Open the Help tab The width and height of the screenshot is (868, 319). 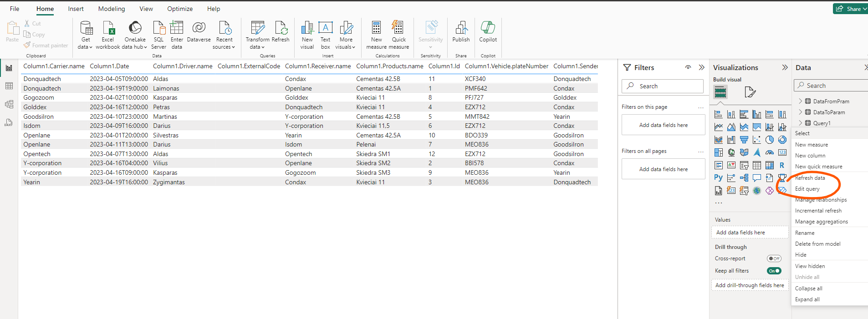[x=214, y=9]
